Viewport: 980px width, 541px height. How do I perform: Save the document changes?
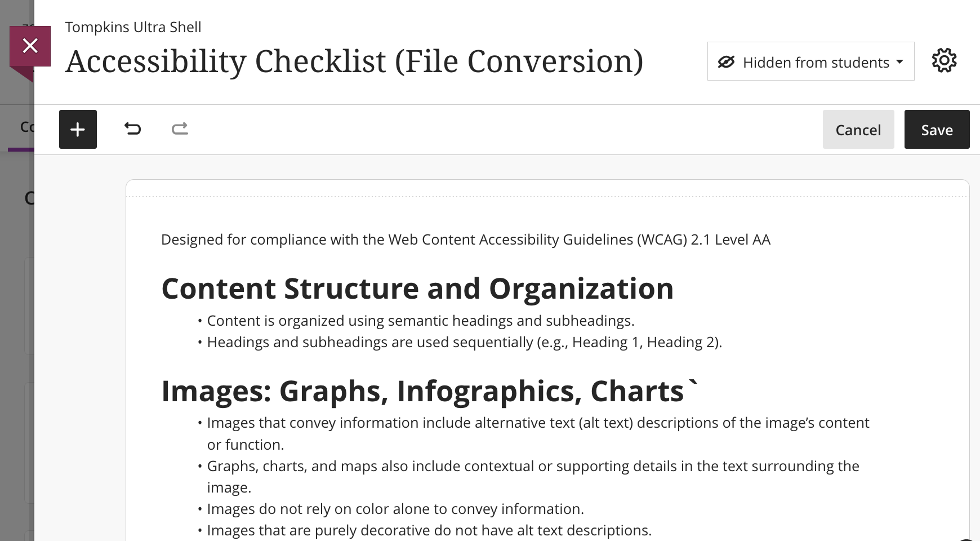[x=937, y=130]
